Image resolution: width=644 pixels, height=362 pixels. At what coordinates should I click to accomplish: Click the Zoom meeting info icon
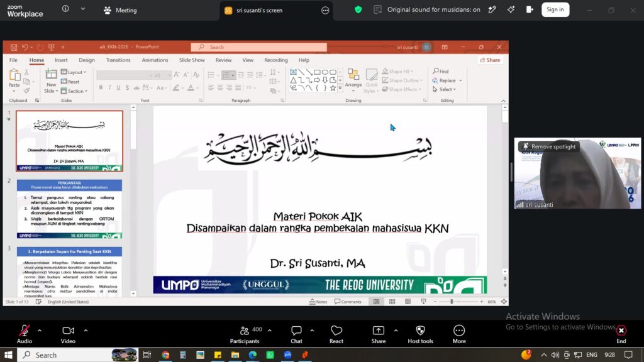65,9
